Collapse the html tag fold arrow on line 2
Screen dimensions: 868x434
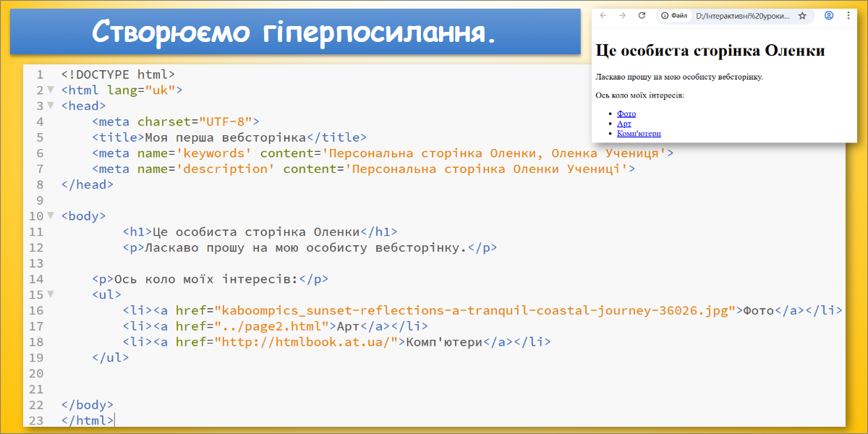50,90
